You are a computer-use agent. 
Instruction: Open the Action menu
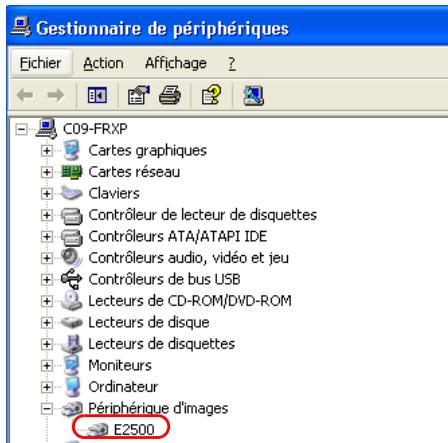tap(103, 63)
